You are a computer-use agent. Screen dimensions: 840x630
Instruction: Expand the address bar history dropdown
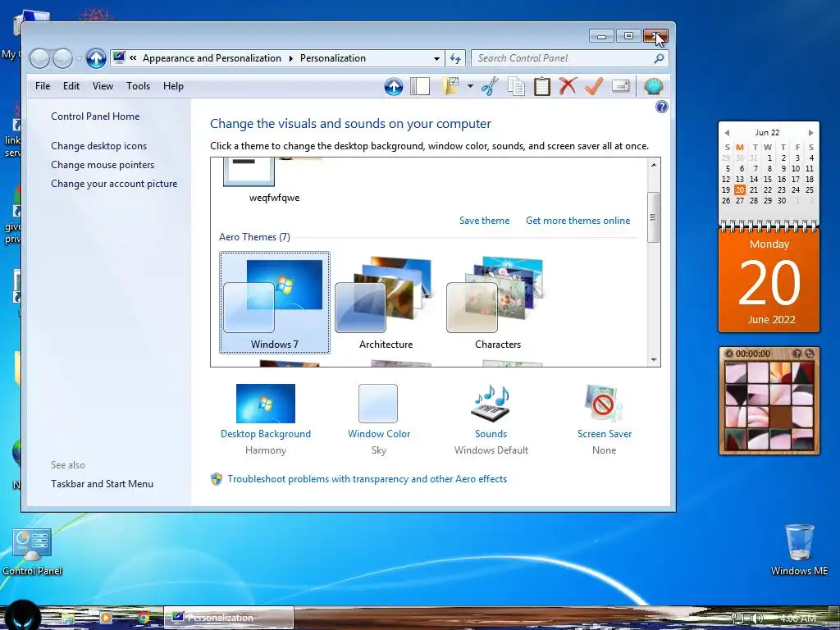point(436,58)
